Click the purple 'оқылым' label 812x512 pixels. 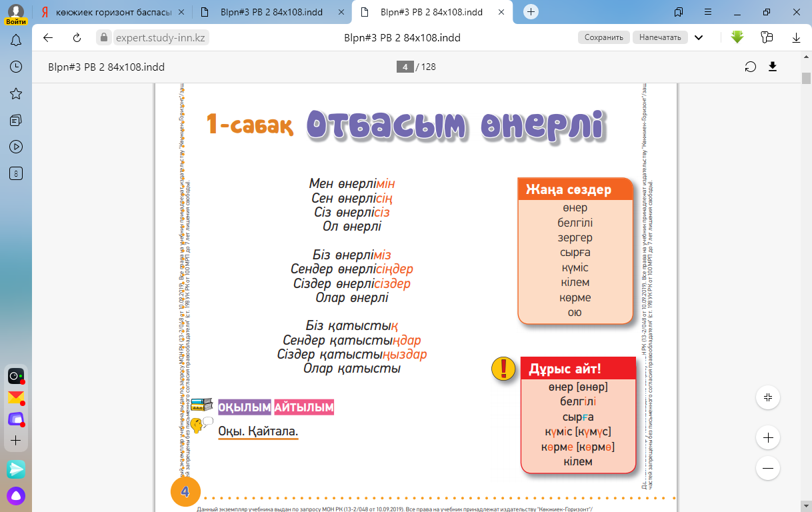point(245,407)
